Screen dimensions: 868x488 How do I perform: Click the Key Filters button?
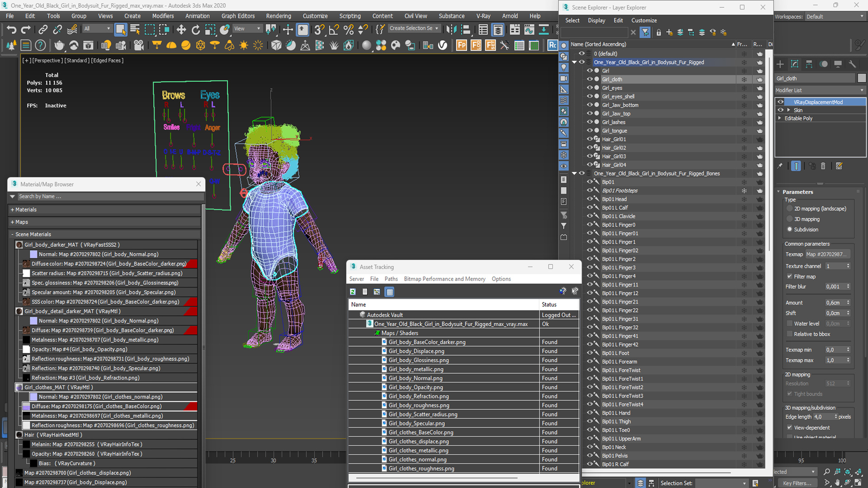(x=797, y=483)
